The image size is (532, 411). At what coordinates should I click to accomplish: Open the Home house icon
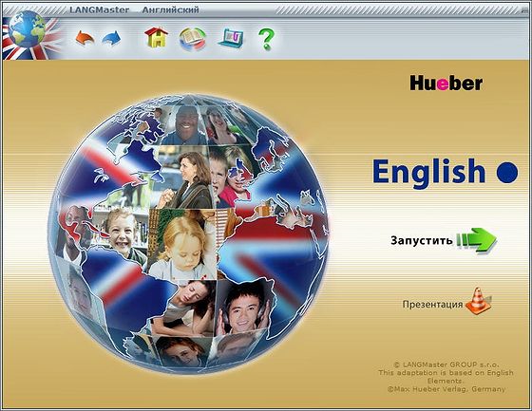coord(156,37)
